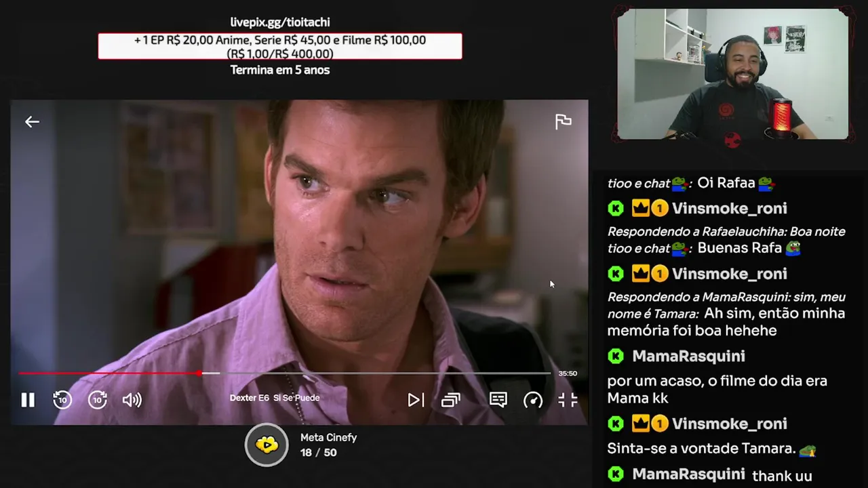Change the playback speed
The height and width of the screenshot is (488, 868).
(x=533, y=400)
